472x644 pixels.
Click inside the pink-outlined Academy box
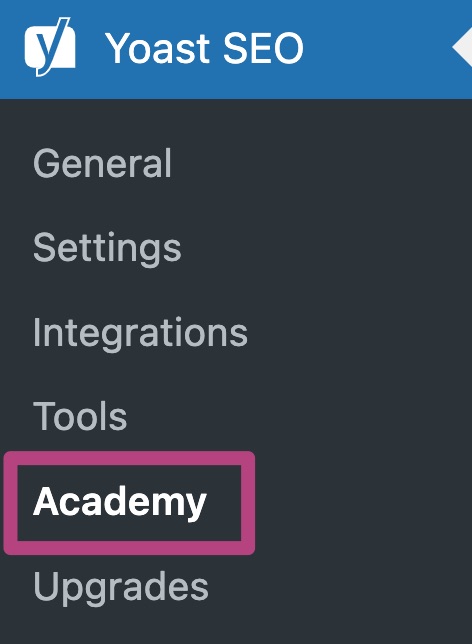(x=129, y=503)
